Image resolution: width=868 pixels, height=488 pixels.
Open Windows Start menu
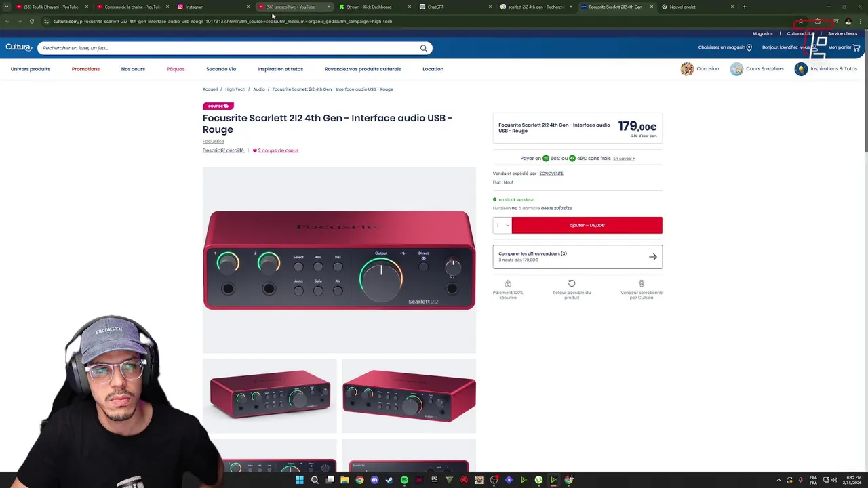299,480
